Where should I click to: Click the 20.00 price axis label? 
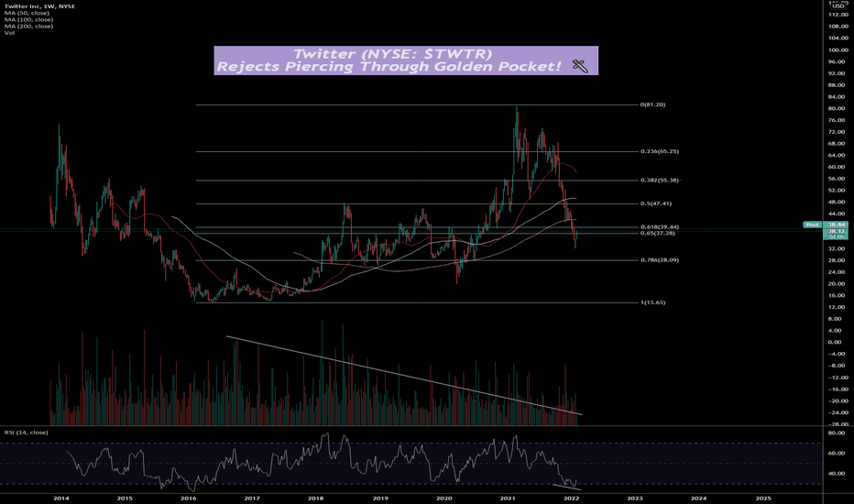[x=838, y=284]
